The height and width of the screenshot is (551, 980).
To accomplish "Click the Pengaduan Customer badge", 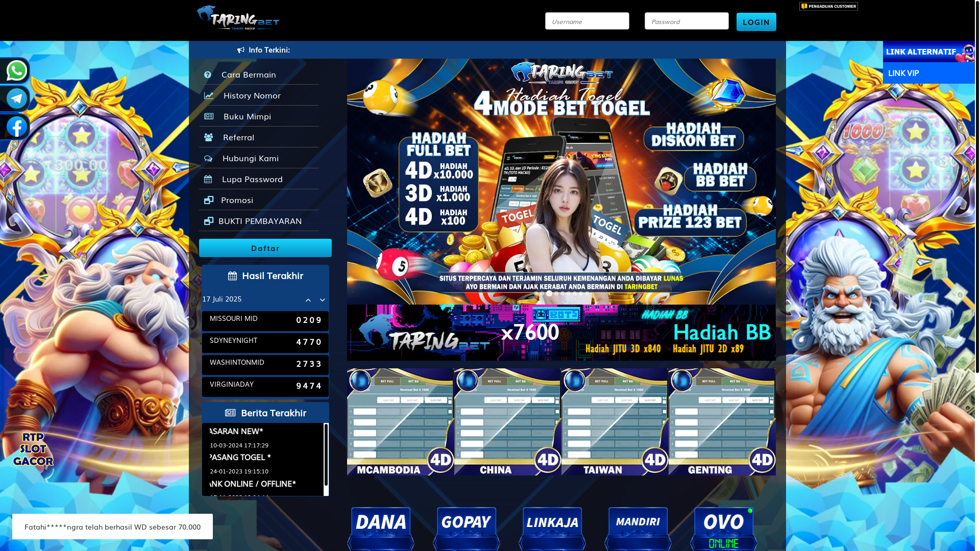I will coord(828,6).
